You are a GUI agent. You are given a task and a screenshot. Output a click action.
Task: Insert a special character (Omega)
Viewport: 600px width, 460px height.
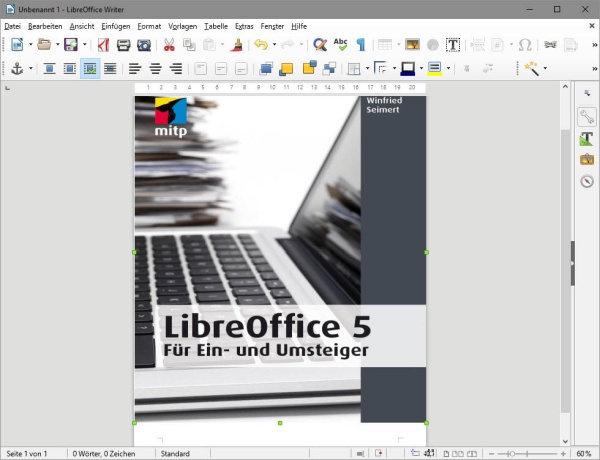click(525, 45)
